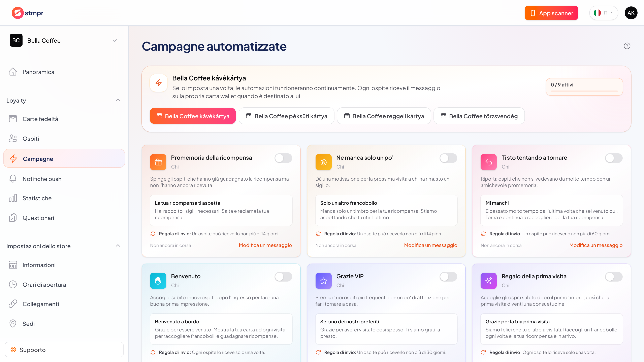Click the La tua ricompensa ti aspetta message box

coord(221,210)
